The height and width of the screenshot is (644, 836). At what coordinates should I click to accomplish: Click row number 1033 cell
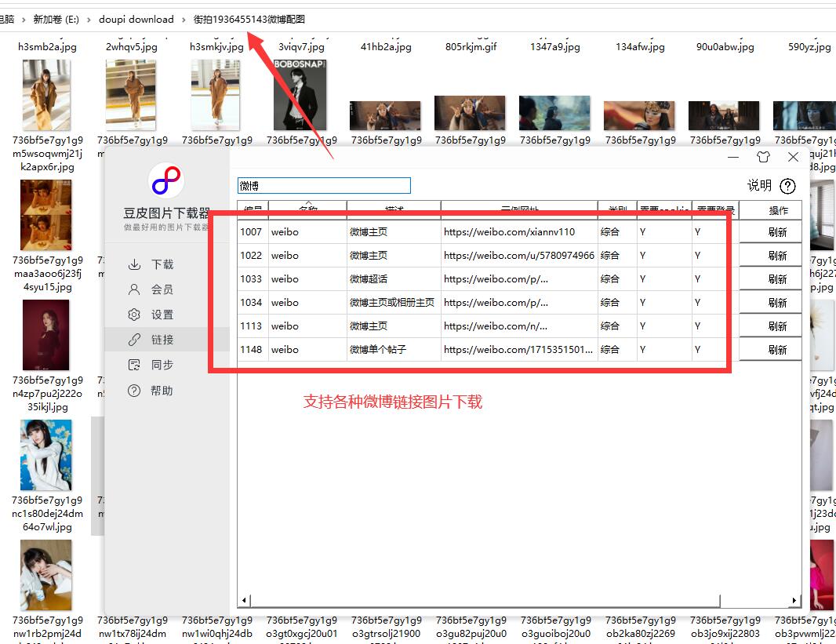[x=251, y=278]
